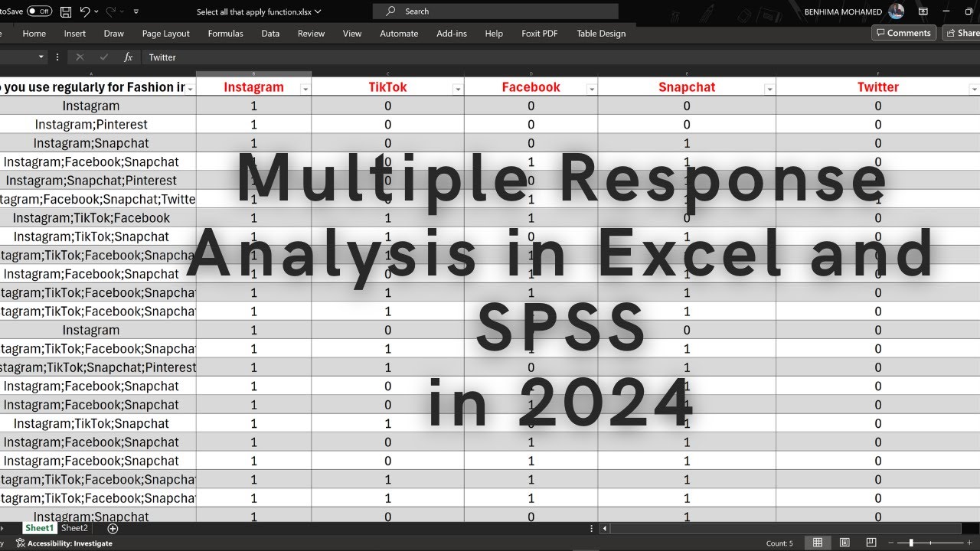The height and width of the screenshot is (551, 980).
Task: Click the Search box in title bar
Action: 495,11
